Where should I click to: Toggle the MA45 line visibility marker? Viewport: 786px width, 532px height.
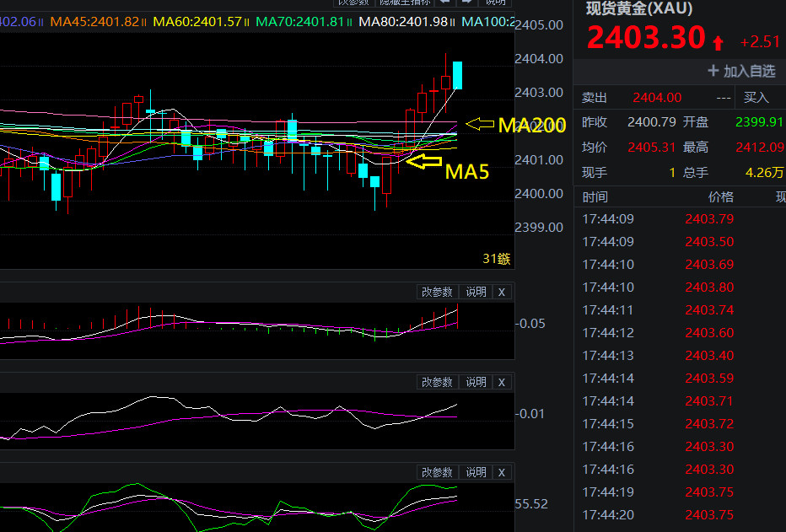(x=144, y=22)
